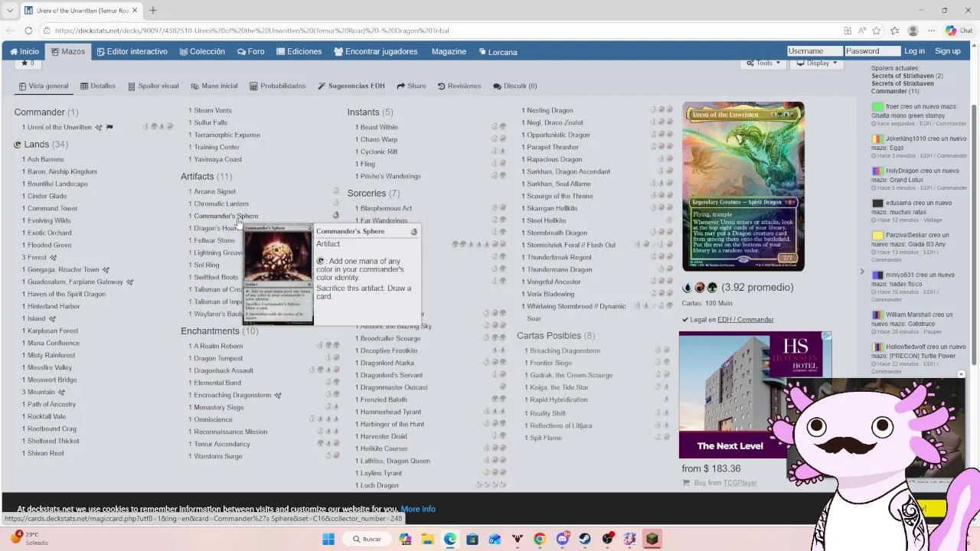The image size is (980, 551).
Task: Open the Beast Within card link
Action: tap(379, 127)
